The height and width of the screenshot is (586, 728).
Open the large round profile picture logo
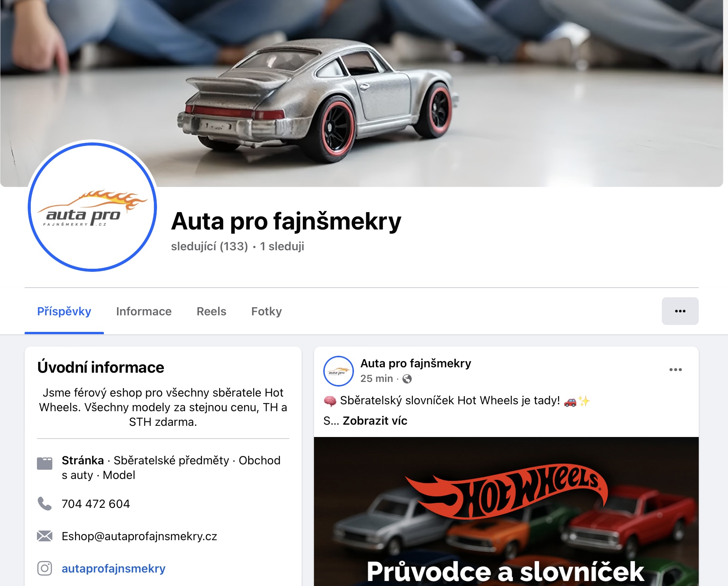coord(92,207)
